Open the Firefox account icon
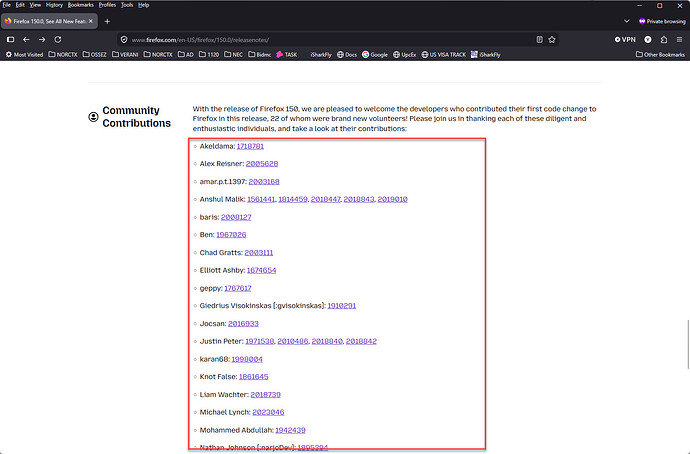Image resolution: width=690 pixels, height=454 pixels. click(x=648, y=40)
